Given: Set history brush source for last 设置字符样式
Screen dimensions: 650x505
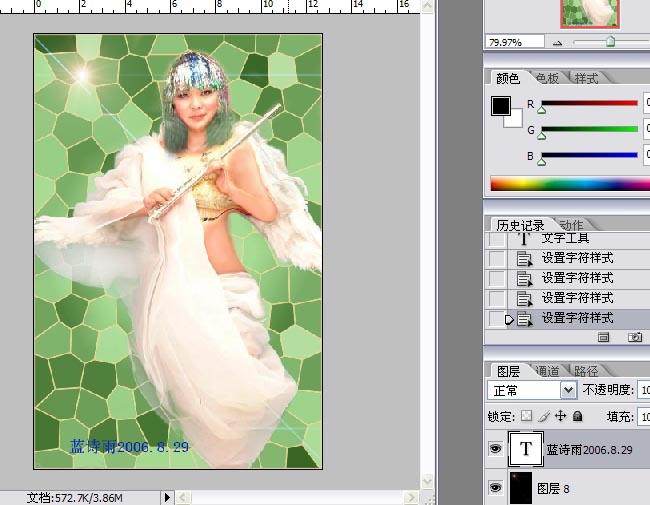Looking at the screenshot, I should 497,319.
